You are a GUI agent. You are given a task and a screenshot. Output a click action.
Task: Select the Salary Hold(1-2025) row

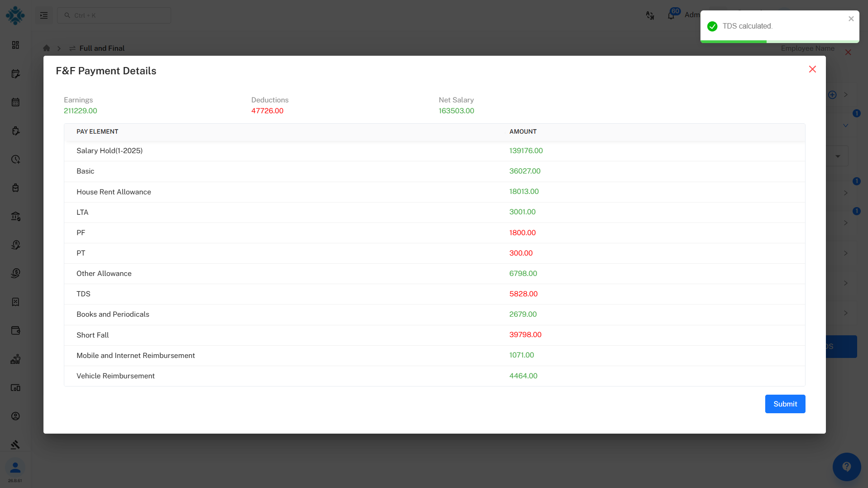tap(434, 151)
